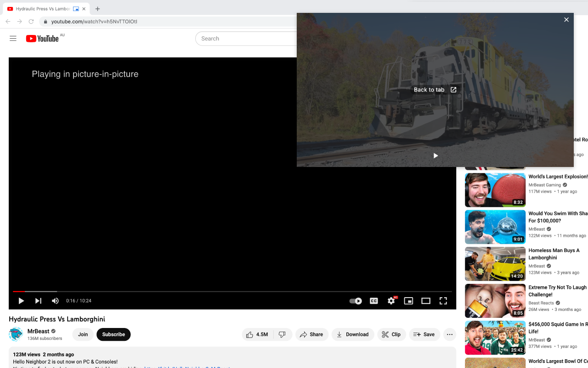The width and height of the screenshot is (588, 368).
Task: Click the Hydraulic Press Vs Lamborghini tab
Action: (x=46, y=9)
